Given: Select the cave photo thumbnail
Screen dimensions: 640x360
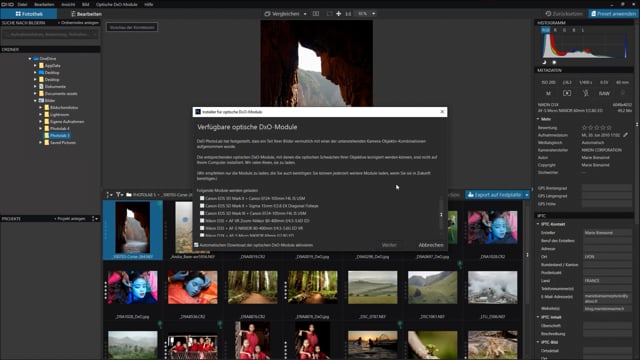Looking at the screenshot, I should coord(133,227).
